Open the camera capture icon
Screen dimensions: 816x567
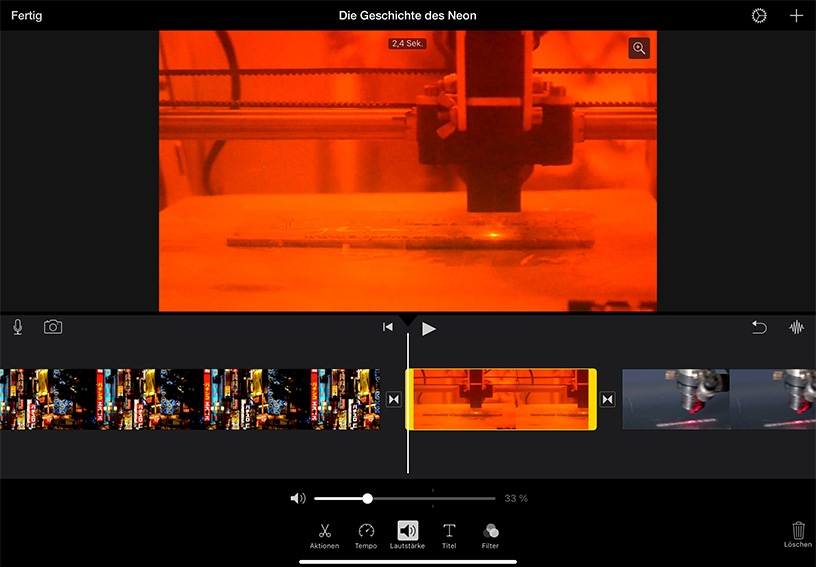(x=53, y=327)
